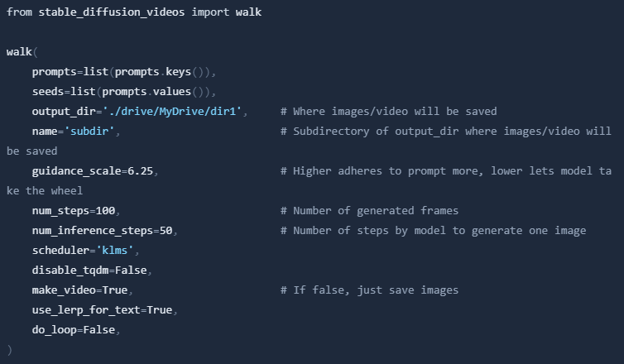
Task: Click the num_steps value 100
Action: pos(106,210)
